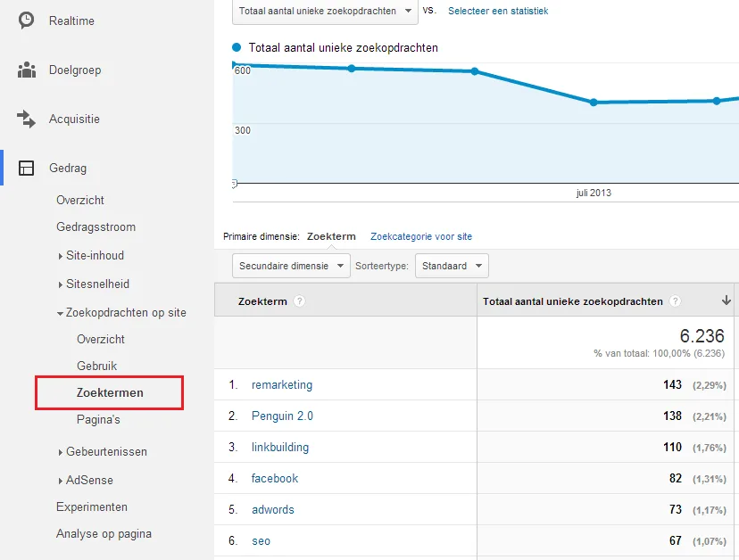Image resolution: width=739 pixels, height=560 pixels.
Task: Open Analyse op pagina report
Action: [x=104, y=533]
